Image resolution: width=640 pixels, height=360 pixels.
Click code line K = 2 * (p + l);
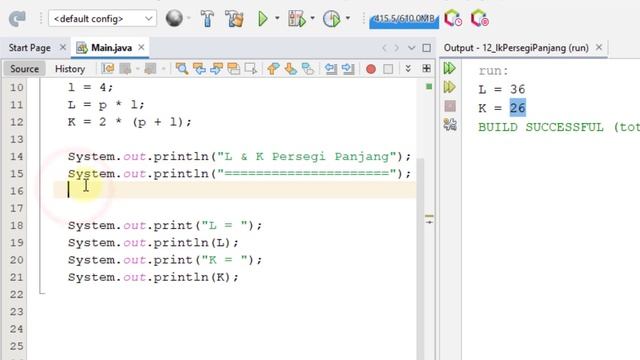[129, 122]
